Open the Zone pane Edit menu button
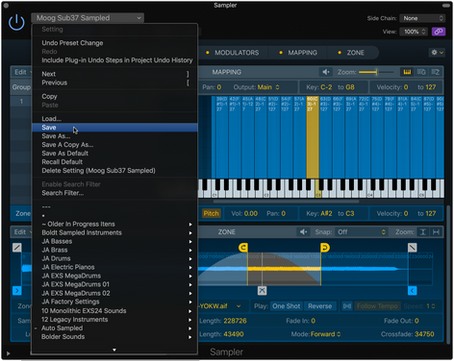 pyautogui.click(x=22, y=232)
